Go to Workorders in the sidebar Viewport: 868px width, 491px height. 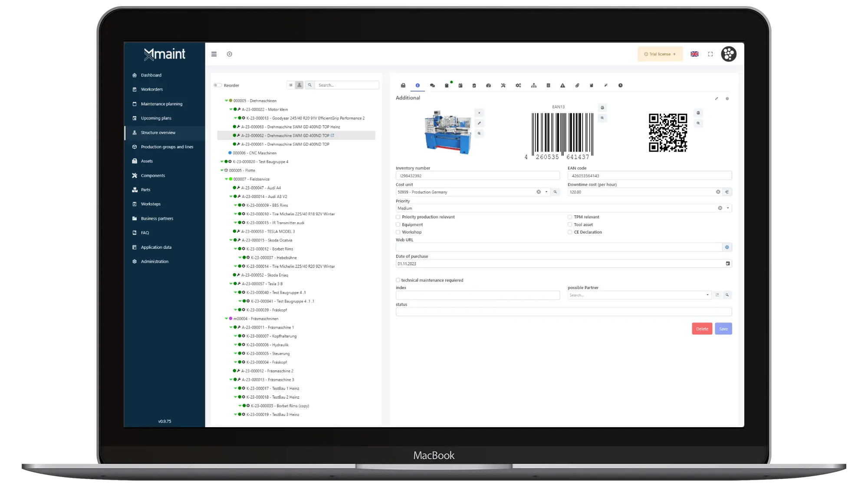[151, 89]
